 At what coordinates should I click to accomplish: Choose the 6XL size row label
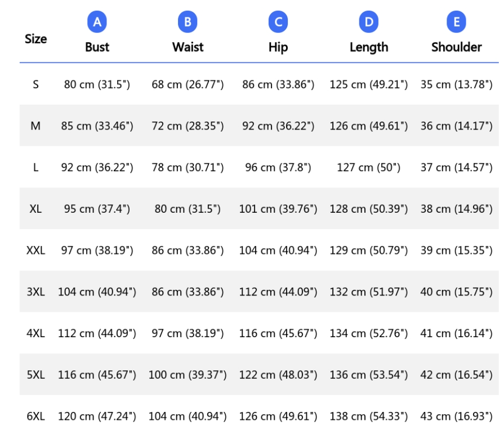[x=35, y=416]
